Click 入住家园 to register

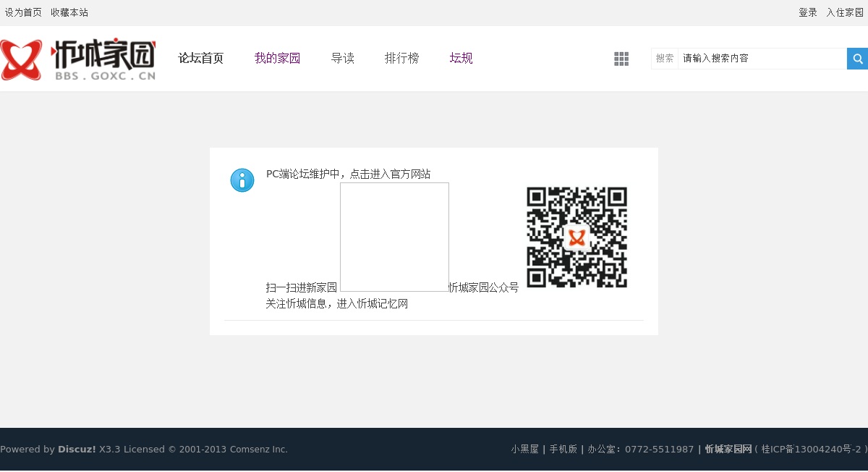845,12
